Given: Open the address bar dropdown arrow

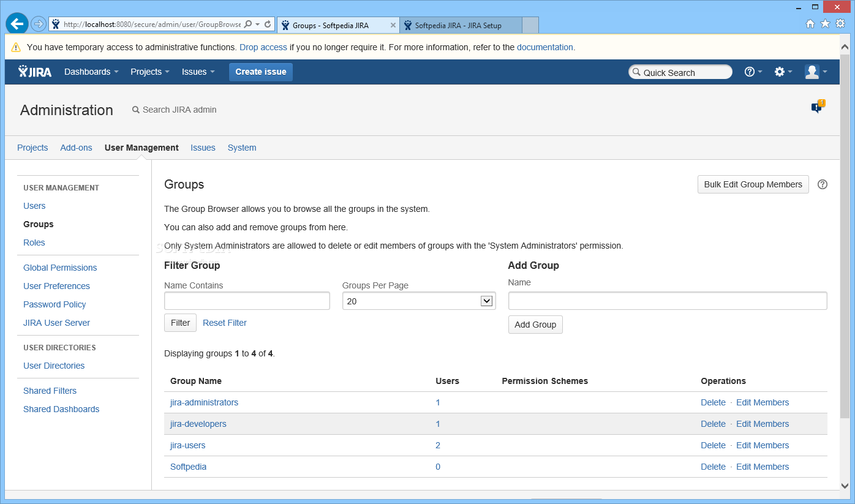Looking at the screenshot, I should point(258,24).
